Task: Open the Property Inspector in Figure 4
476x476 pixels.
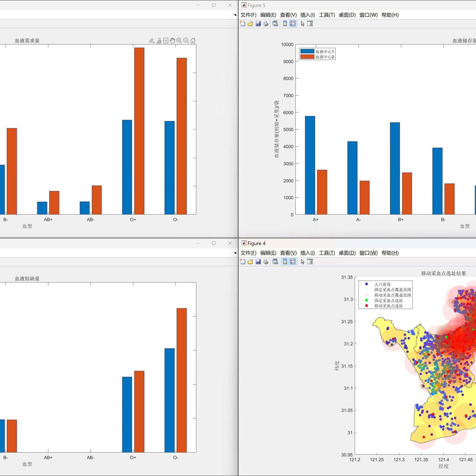Action: [x=310, y=262]
